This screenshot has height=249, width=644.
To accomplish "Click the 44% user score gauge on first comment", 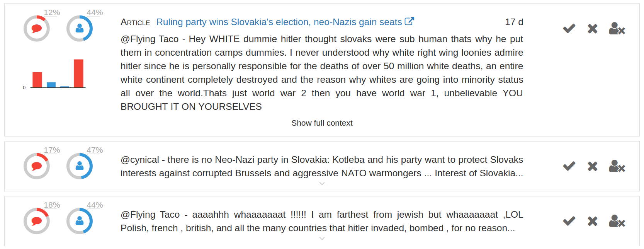I will coord(80,29).
